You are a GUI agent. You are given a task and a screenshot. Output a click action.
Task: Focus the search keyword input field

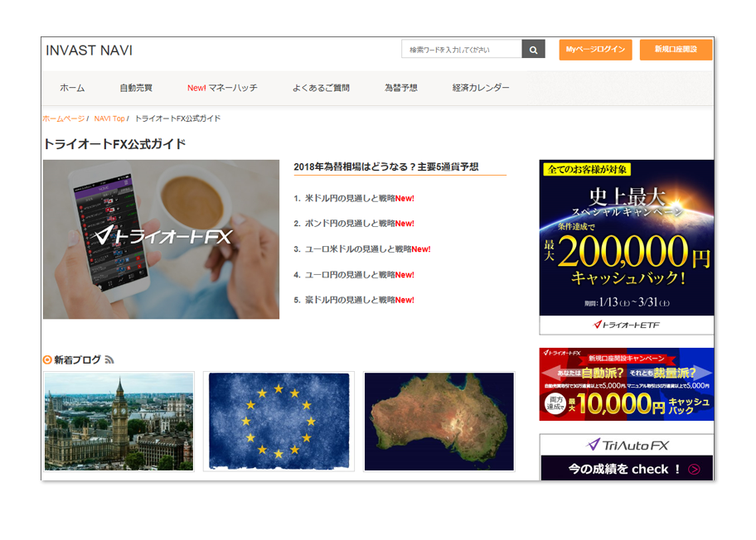(x=462, y=49)
